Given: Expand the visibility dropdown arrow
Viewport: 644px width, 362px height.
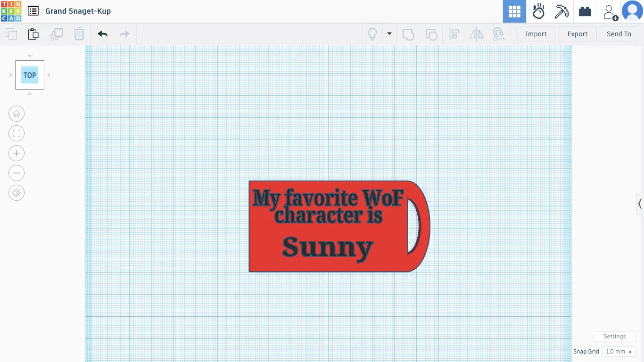Looking at the screenshot, I should click(389, 34).
